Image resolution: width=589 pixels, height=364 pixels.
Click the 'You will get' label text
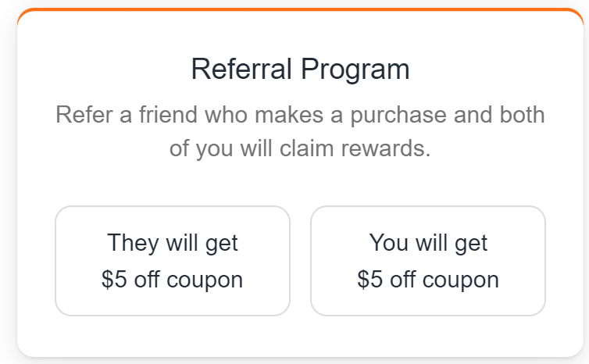click(428, 242)
